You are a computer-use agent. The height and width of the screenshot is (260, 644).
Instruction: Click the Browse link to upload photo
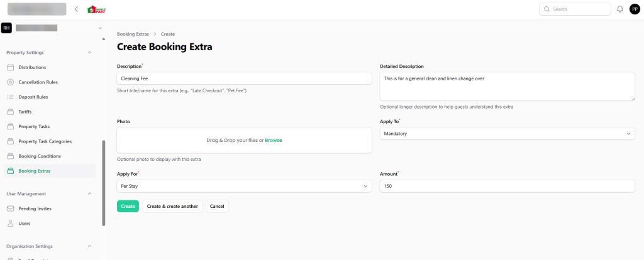274,140
